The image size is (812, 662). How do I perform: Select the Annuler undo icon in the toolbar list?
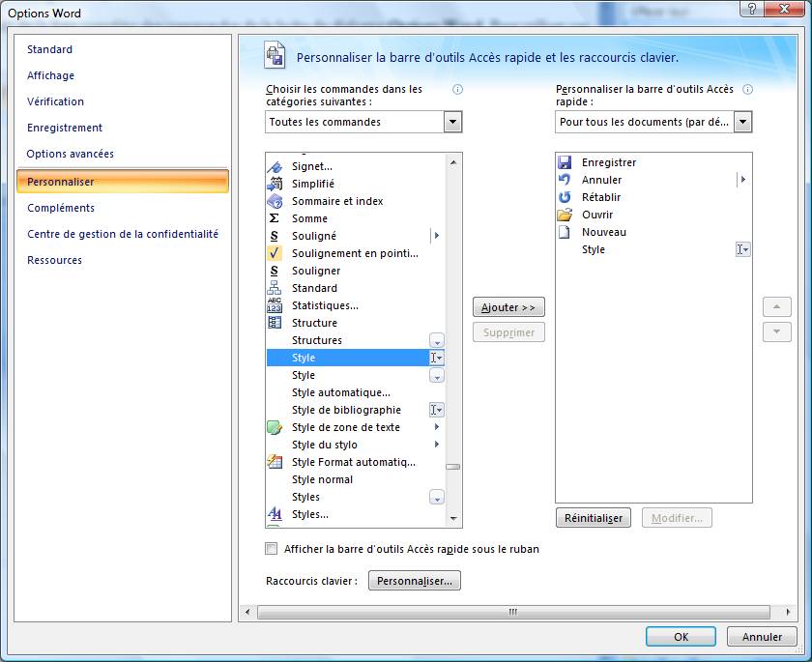pyautogui.click(x=565, y=180)
